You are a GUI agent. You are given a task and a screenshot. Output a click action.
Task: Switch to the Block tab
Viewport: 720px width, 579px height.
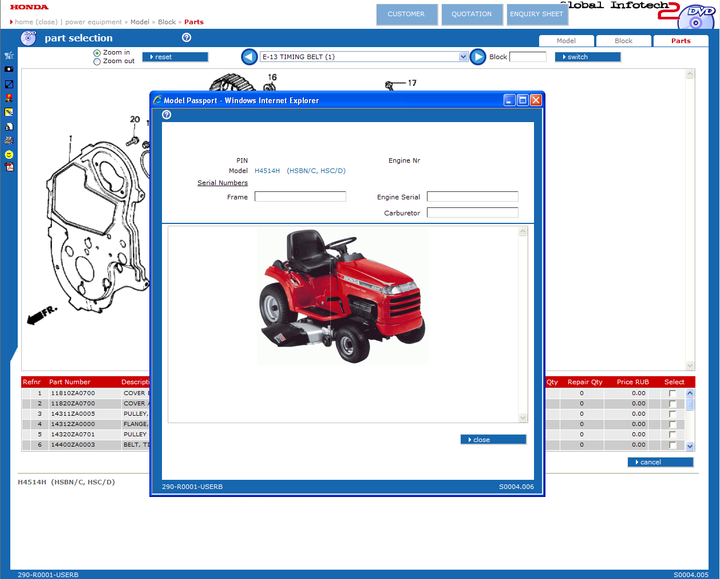[x=624, y=41]
